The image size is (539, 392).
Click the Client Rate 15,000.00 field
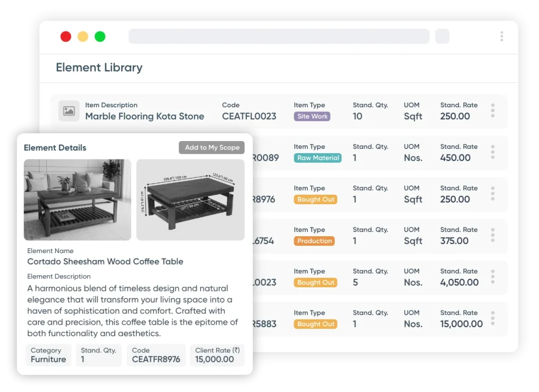tap(217, 355)
